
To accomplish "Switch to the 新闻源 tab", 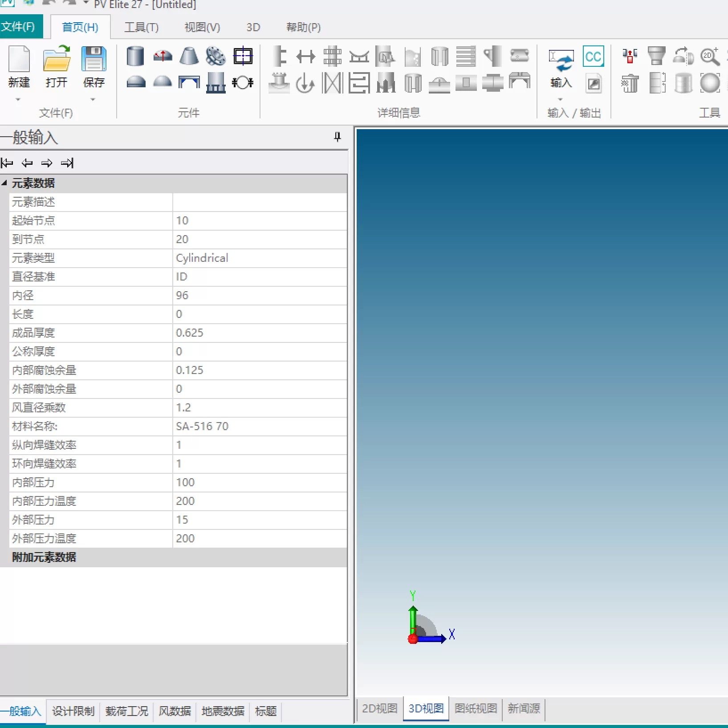I will point(524,708).
